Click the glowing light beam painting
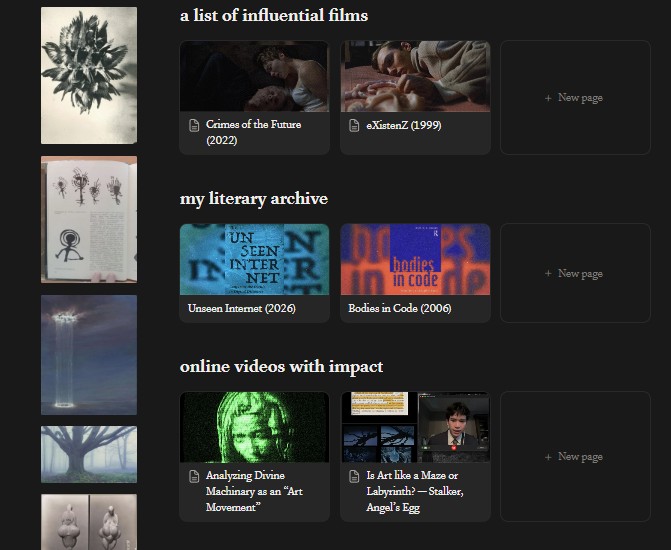Image resolution: width=671 pixels, height=550 pixels. tap(89, 355)
